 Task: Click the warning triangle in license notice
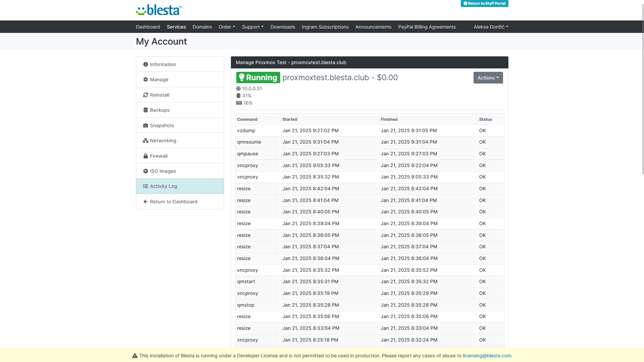tap(135, 356)
